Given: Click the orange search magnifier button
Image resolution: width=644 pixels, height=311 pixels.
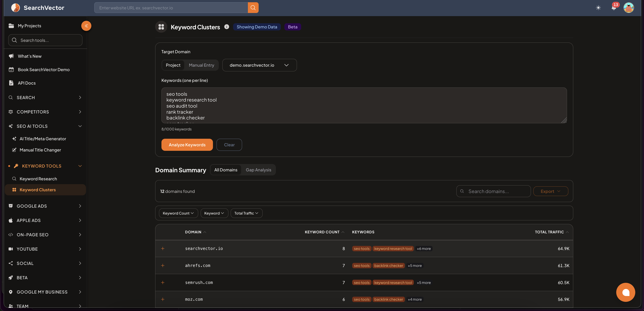Looking at the screenshot, I should [x=253, y=8].
